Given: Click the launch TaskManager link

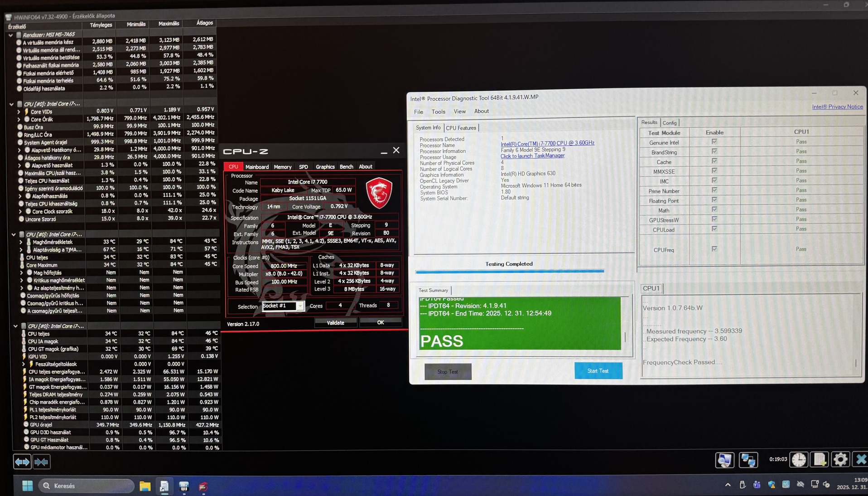Looking at the screenshot, I should [x=532, y=156].
